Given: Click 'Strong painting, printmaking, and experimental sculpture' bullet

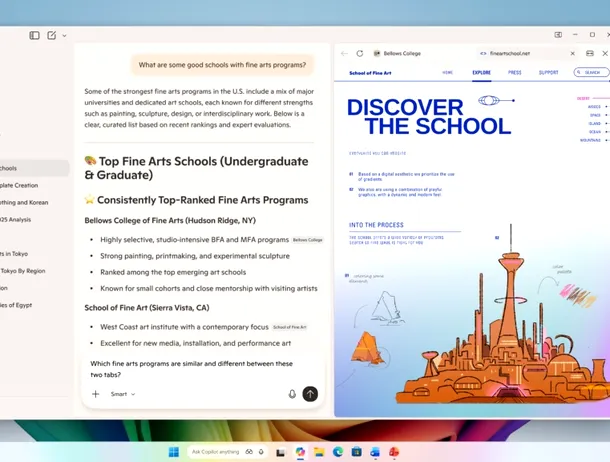Looking at the screenshot, I should (195, 256).
